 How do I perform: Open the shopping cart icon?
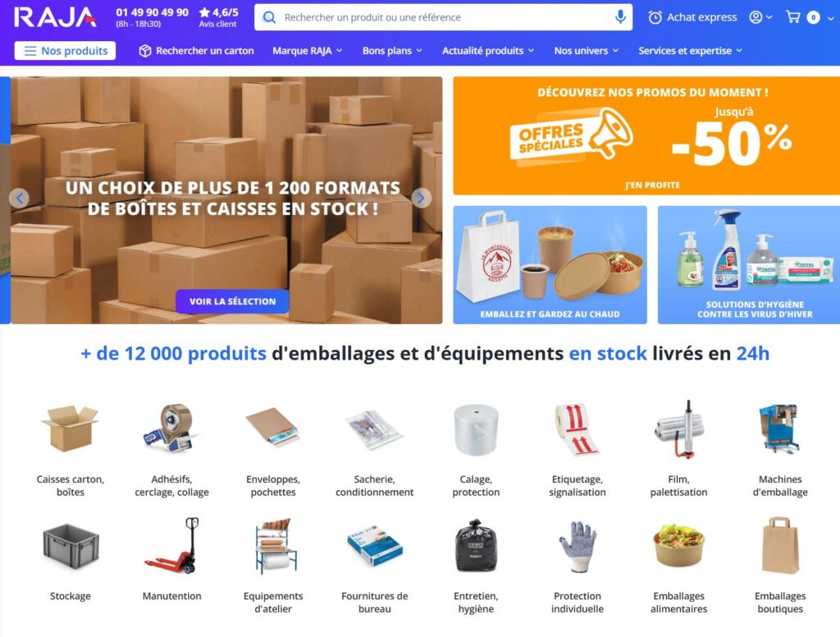792,17
